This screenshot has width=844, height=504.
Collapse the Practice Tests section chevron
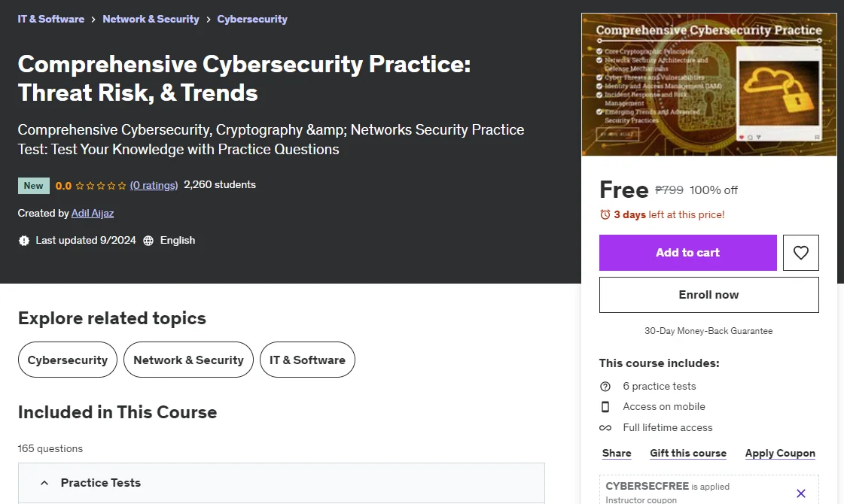[x=44, y=482]
